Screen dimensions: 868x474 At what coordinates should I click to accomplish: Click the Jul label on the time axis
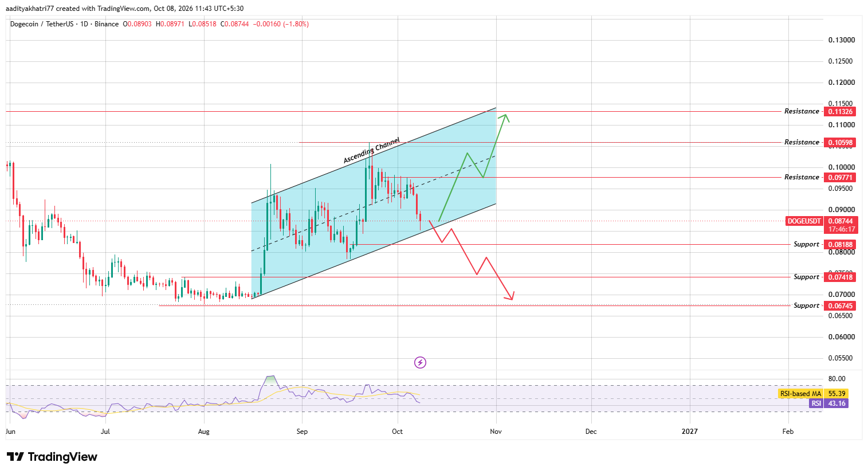(x=105, y=432)
